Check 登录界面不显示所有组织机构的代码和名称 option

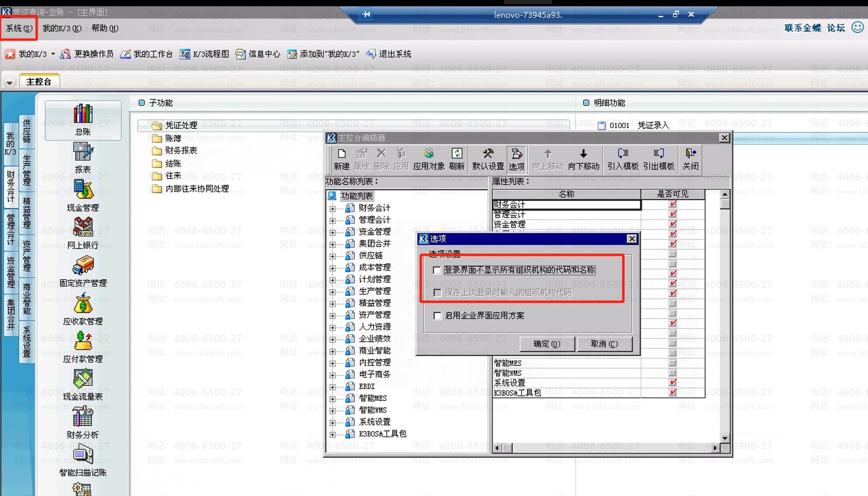coord(437,270)
